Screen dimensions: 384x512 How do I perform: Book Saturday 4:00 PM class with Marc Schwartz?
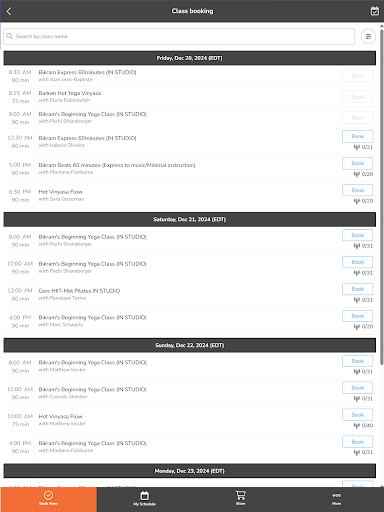357,316
